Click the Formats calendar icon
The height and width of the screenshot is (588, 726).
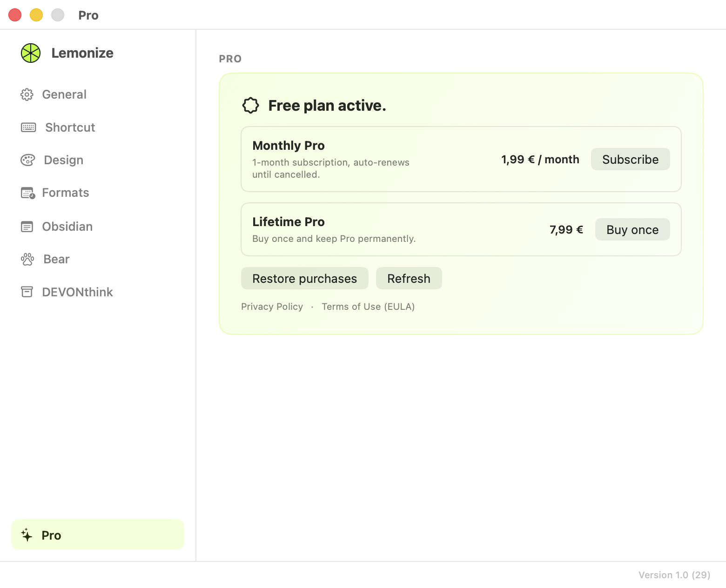pyautogui.click(x=28, y=193)
